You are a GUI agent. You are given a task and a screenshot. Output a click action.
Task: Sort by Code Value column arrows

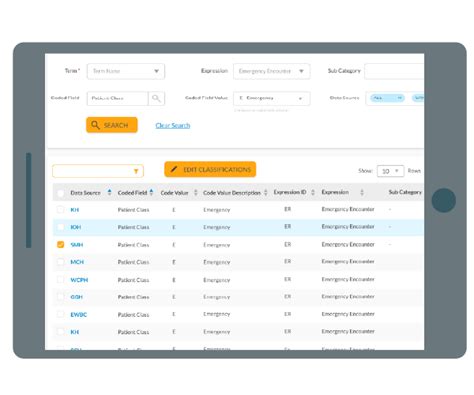[x=196, y=192]
